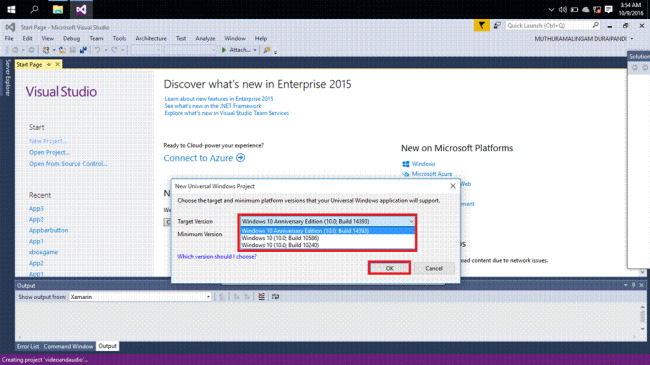The image size is (650, 365).
Task: Open 'Which version should I choose?' link
Action: [x=217, y=256]
